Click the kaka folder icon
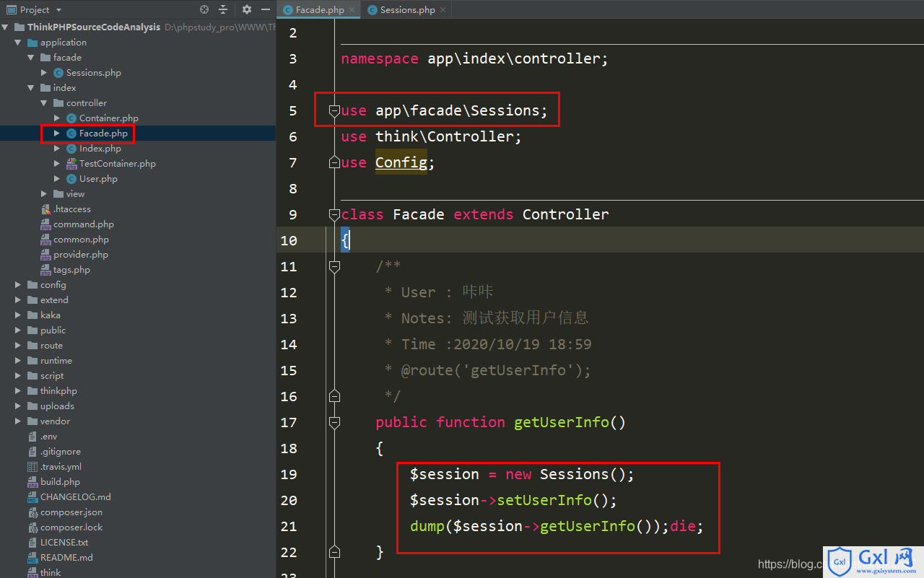The height and width of the screenshot is (578, 924). click(x=32, y=315)
